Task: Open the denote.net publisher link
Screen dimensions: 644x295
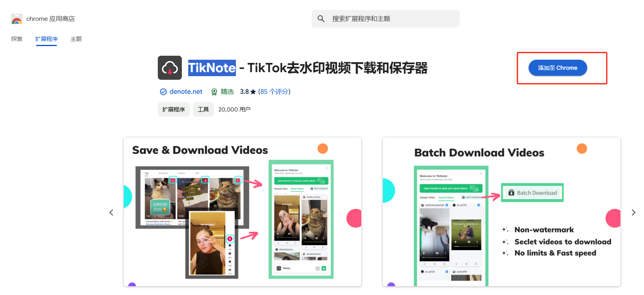Action: click(x=186, y=92)
